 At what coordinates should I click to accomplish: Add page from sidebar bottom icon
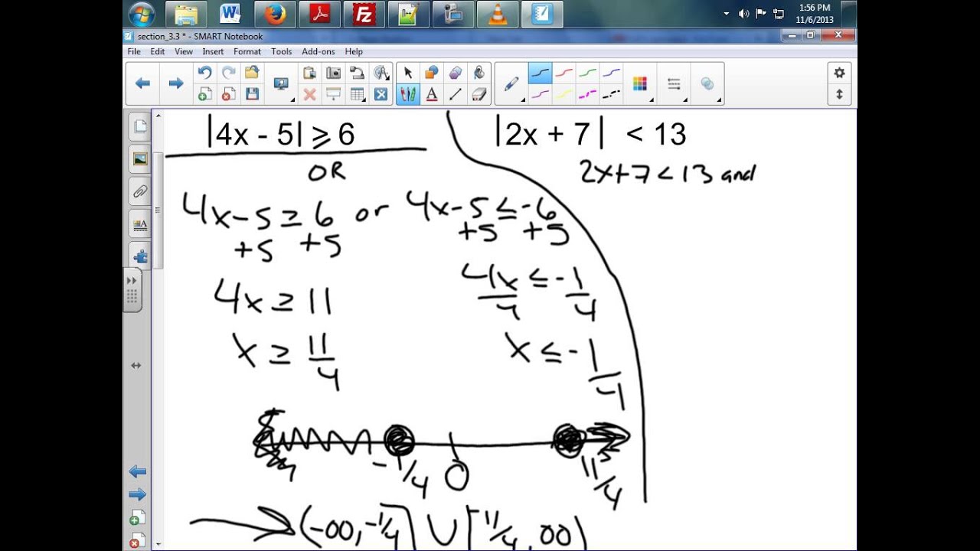pyautogui.click(x=138, y=519)
